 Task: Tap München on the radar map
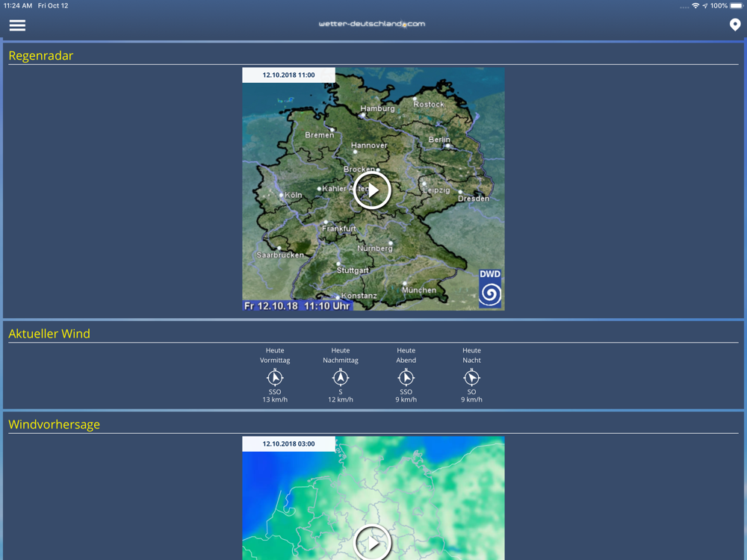[419, 290]
